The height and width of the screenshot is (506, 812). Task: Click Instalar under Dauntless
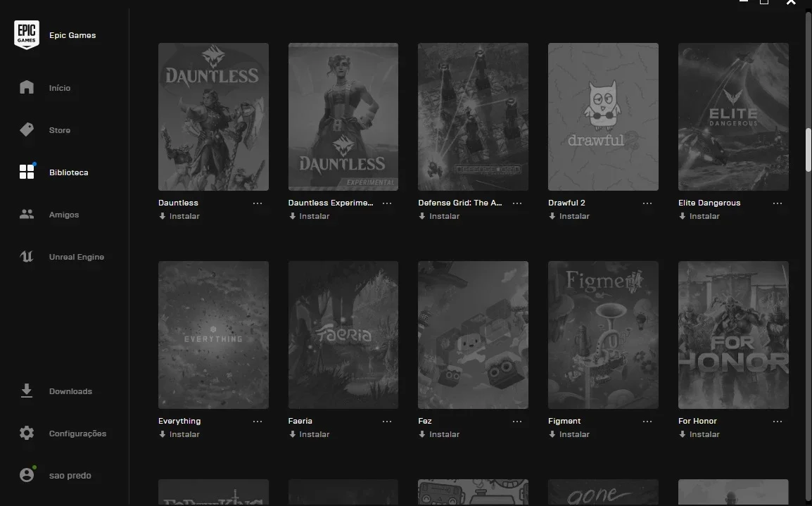179,216
